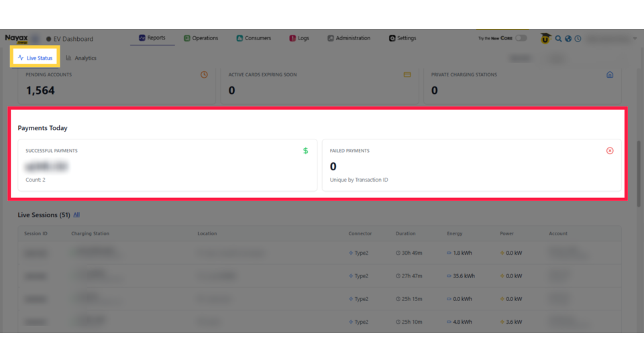Open the Consumers menu

click(254, 38)
